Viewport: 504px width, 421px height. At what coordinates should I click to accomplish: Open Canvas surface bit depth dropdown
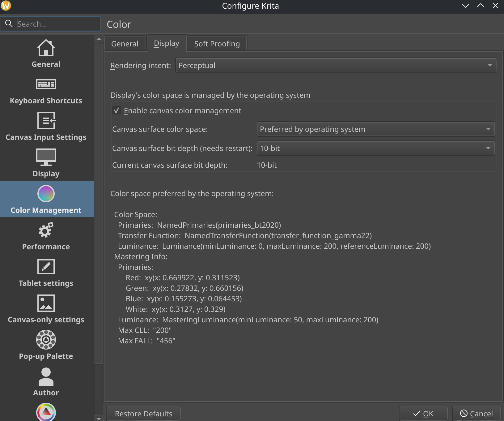(376, 148)
